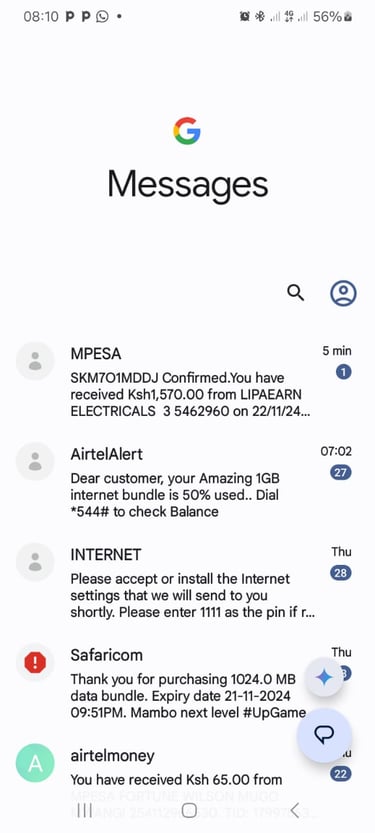Tap the search magnifier icon

pos(295,293)
